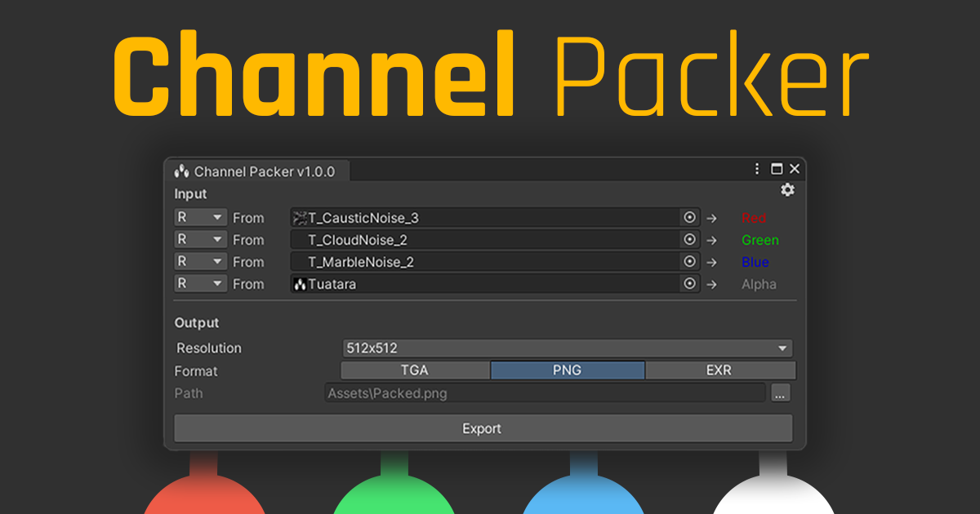Open the settings gear icon
The height and width of the screenshot is (514, 980).
(786, 189)
